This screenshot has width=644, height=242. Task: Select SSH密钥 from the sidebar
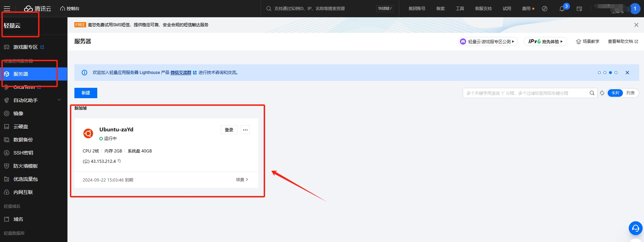tap(23, 153)
